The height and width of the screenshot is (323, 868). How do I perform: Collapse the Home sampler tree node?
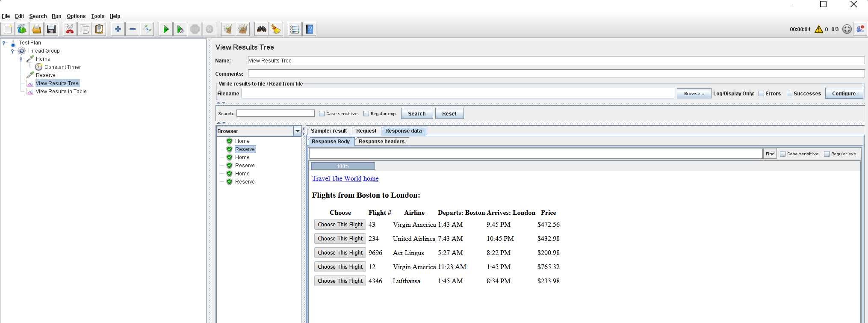(x=21, y=59)
